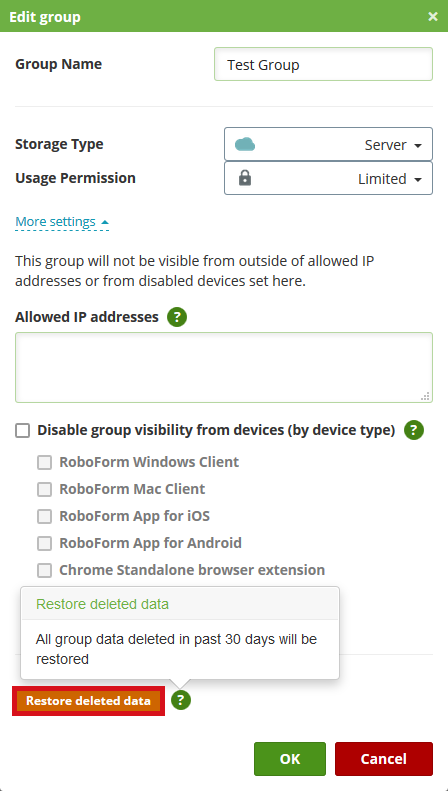The width and height of the screenshot is (448, 791).
Task: Check RoboForm Windows Client box
Action: [44, 462]
